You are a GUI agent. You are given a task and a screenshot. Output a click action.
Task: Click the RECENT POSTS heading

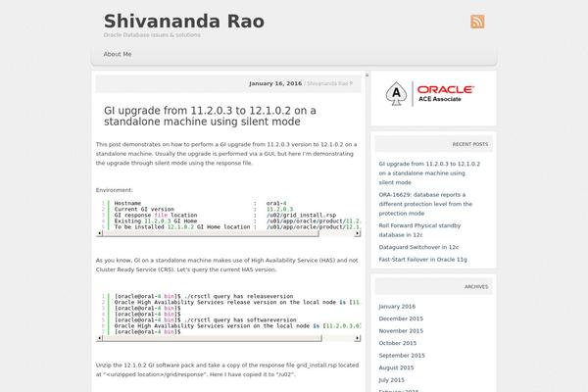pos(470,144)
